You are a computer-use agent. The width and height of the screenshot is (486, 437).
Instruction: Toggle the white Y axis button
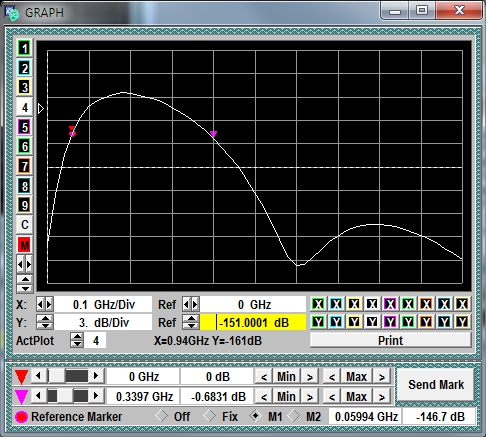pyautogui.click(x=372, y=322)
